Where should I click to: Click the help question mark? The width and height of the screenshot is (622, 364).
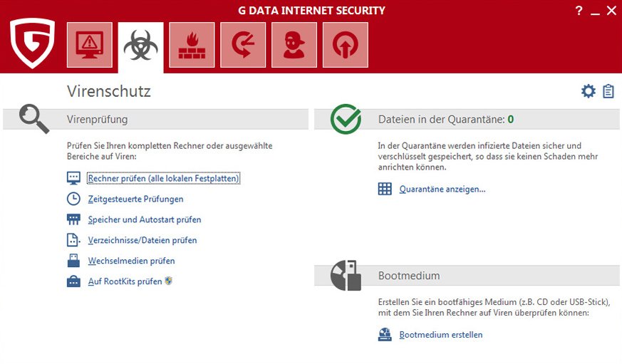(x=579, y=11)
